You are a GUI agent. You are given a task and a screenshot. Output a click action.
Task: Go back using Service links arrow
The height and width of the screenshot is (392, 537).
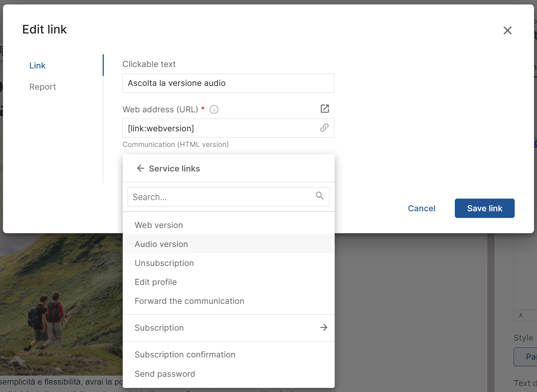click(x=141, y=168)
